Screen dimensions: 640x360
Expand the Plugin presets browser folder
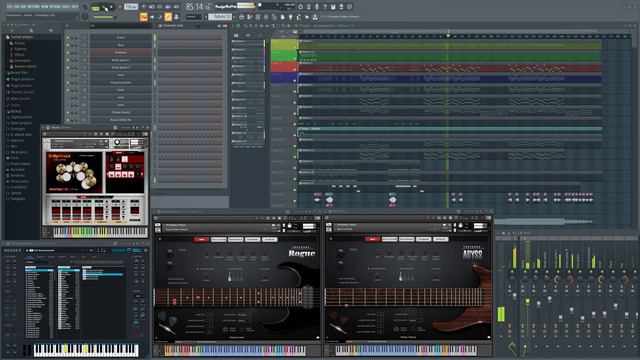click(x=21, y=85)
